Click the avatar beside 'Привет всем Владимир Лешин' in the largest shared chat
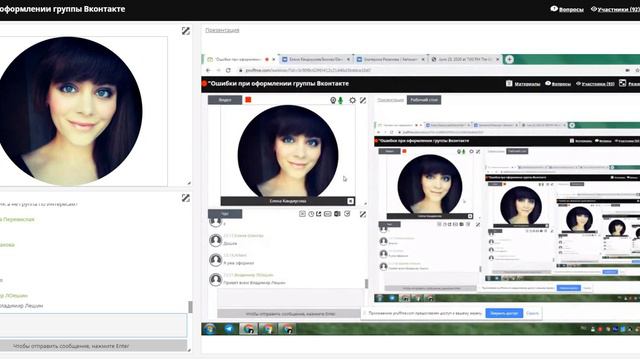Image resolution: width=640 pixels, height=360 pixels. tap(216, 280)
